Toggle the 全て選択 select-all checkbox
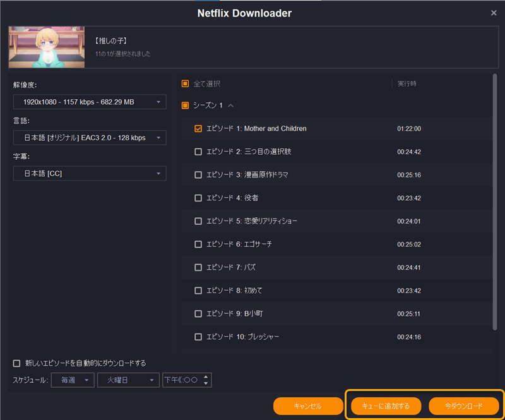 pos(185,84)
